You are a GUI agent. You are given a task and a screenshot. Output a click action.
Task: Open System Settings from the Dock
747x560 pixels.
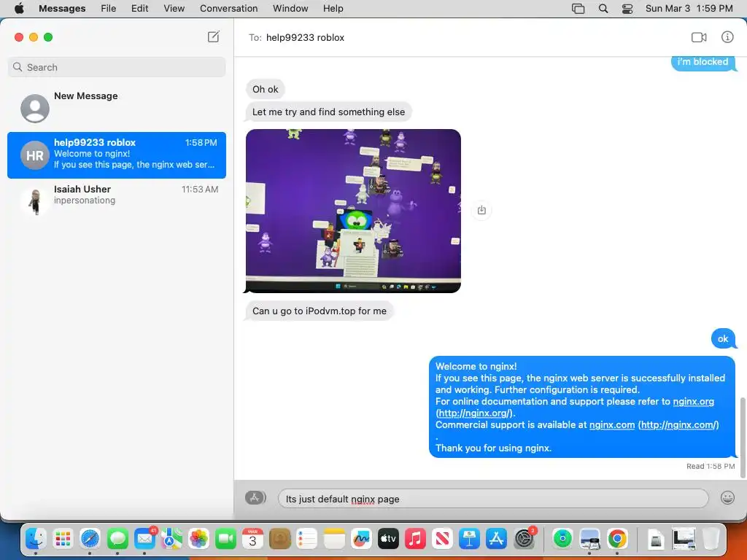click(524, 539)
